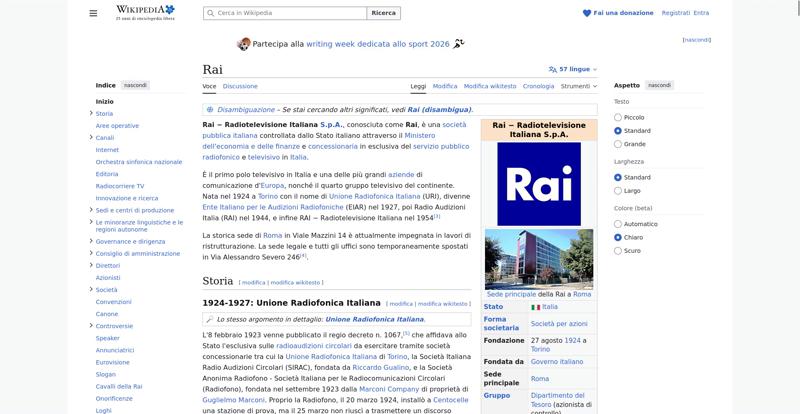The width and height of the screenshot is (800, 414).
Task: Open the Cronologia tab
Action: coord(538,86)
